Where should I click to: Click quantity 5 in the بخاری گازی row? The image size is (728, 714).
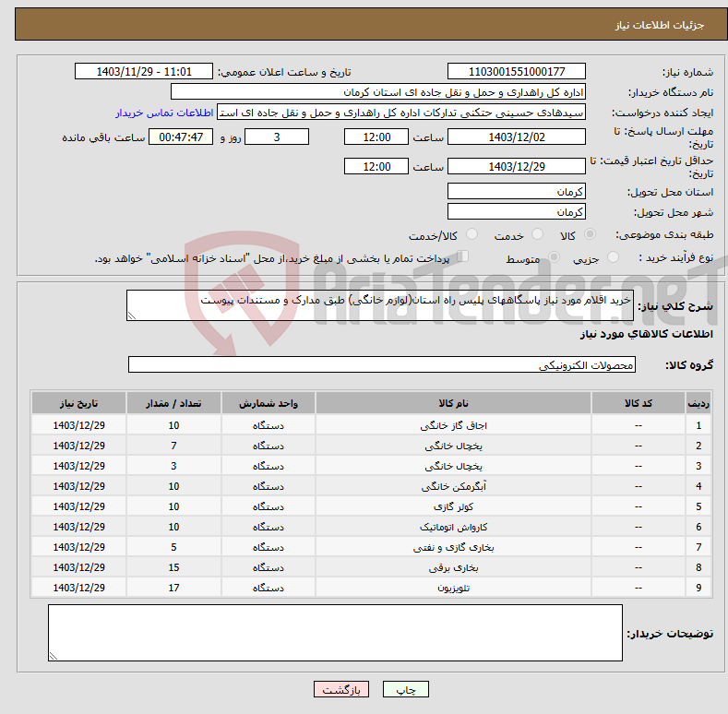click(173, 547)
